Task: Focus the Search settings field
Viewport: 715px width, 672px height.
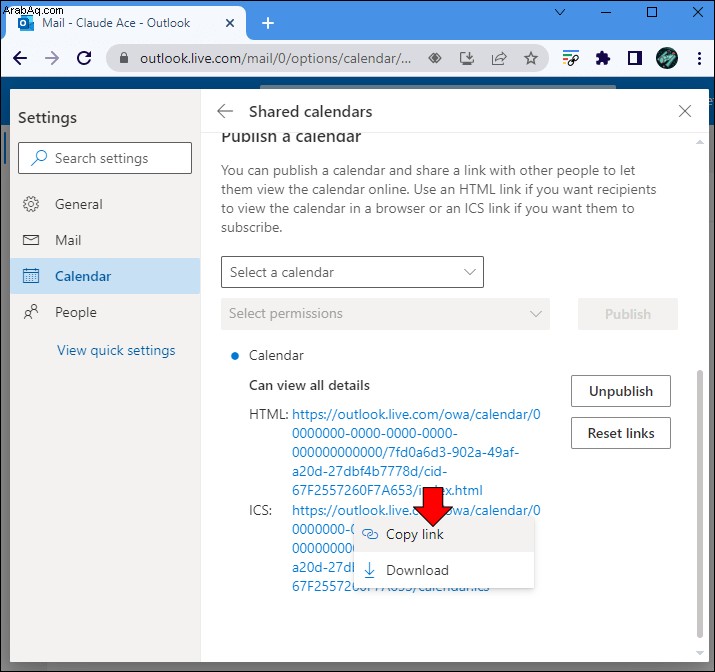Action: point(105,158)
